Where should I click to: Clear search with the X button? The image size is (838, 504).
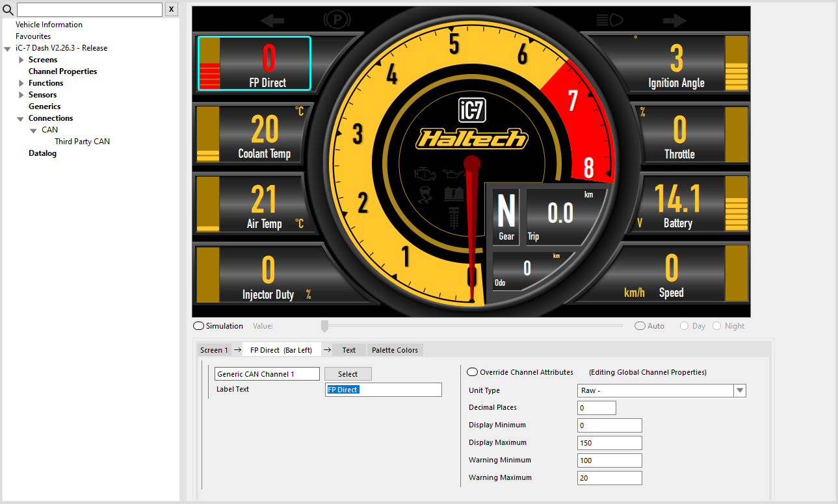171,9
